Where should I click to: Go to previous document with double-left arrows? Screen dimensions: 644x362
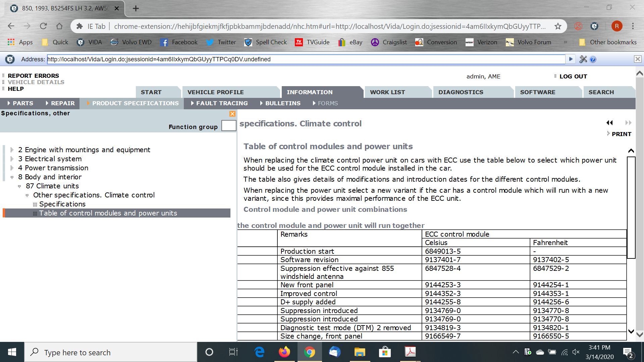tap(609, 123)
